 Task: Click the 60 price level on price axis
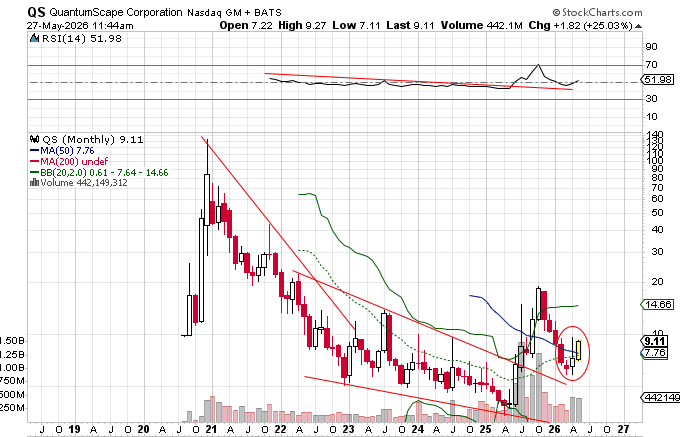[658, 199]
